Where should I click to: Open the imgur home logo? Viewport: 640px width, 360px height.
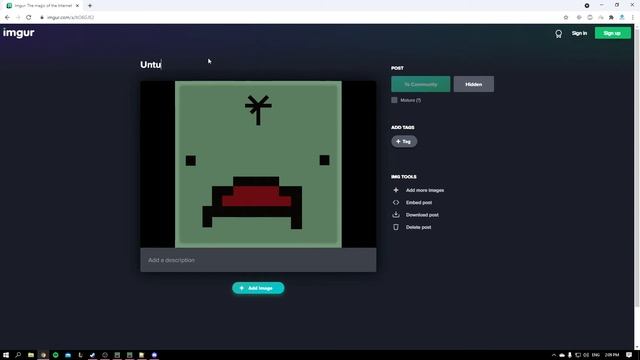[x=18, y=33]
